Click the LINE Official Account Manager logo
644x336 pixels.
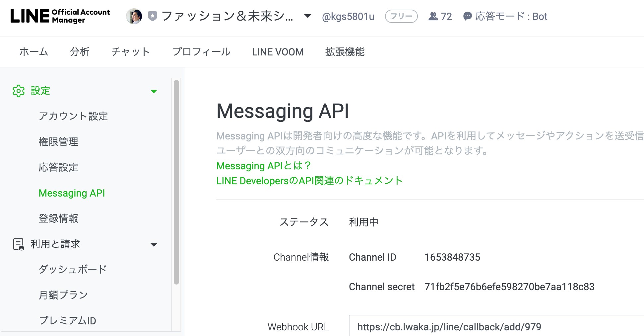click(60, 16)
